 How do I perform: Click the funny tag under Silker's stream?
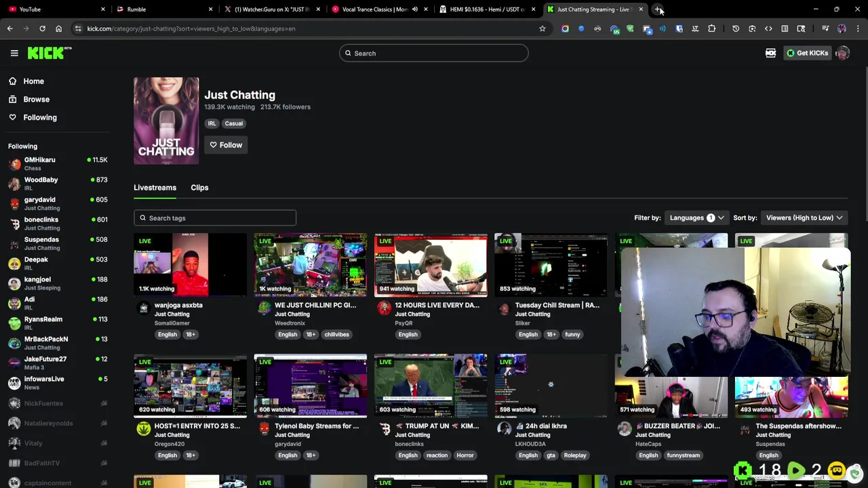coord(572,335)
